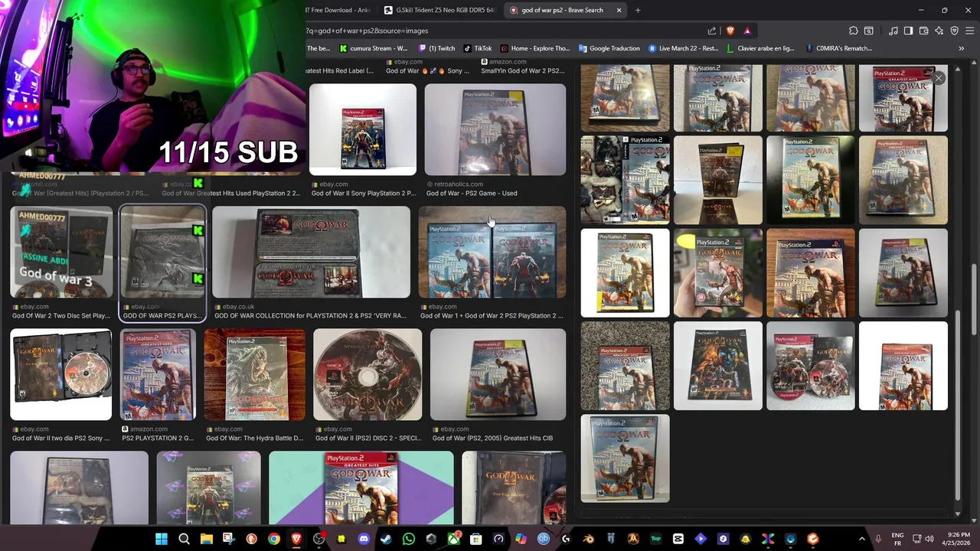This screenshot has height=551, width=980.
Task: Open the Leo AI sparkle icon
Action: coord(939,31)
